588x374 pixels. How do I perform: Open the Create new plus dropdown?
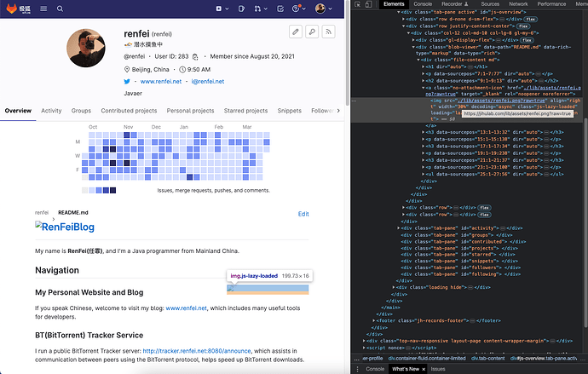[x=222, y=9]
